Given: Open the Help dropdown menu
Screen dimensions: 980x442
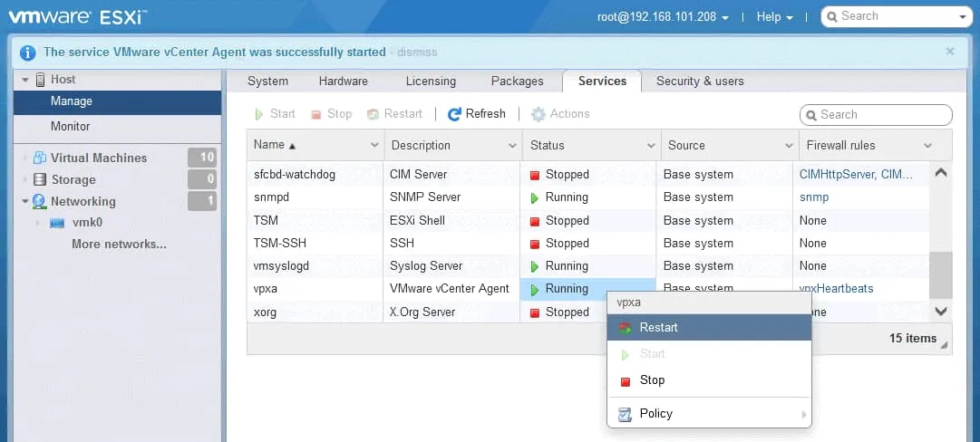Looking at the screenshot, I should tap(775, 17).
